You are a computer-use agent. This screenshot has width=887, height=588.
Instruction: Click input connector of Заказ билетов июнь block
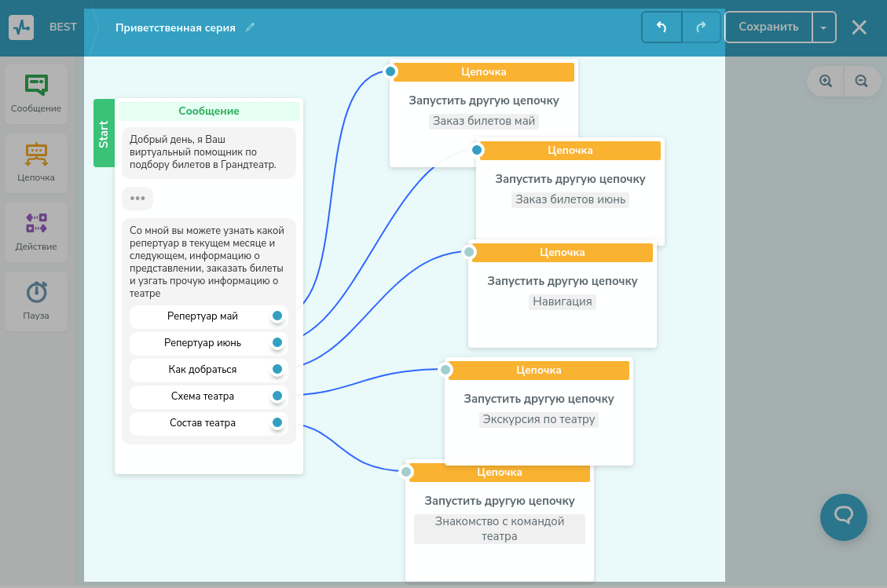click(x=477, y=150)
